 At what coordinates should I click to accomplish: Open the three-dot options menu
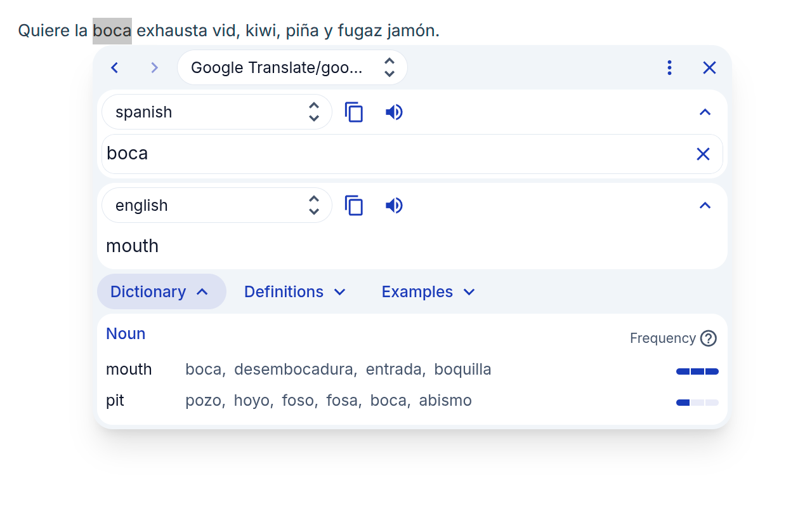pyautogui.click(x=669, y=68)
